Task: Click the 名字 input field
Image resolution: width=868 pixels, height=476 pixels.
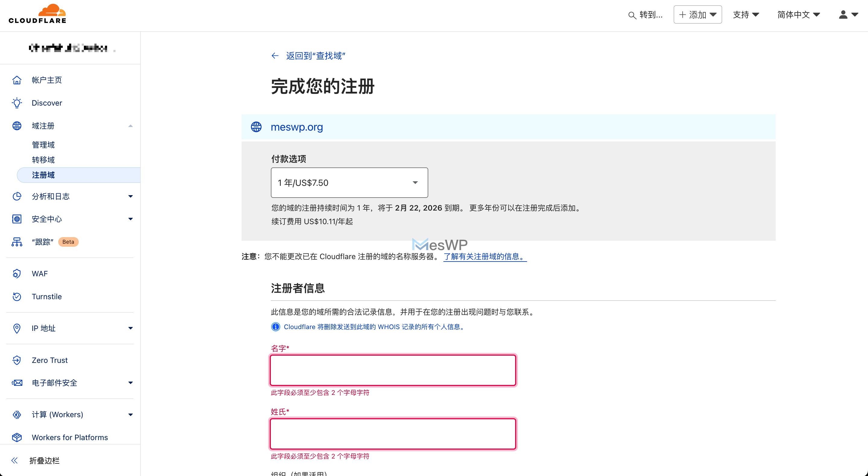Action: click(393, 370)
